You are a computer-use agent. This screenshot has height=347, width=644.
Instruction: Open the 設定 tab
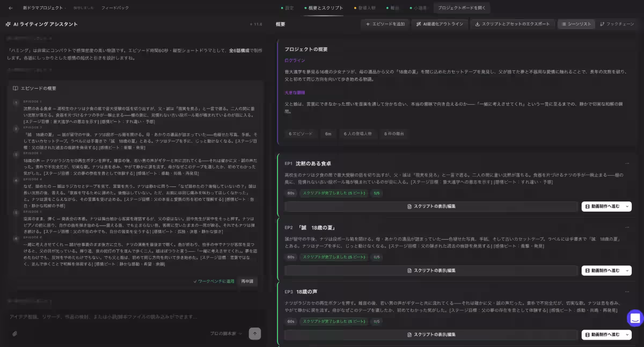(x=287, y=8)
